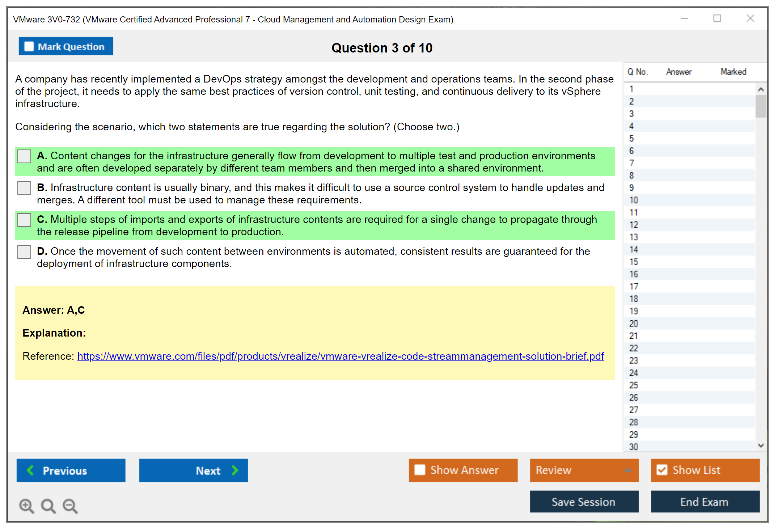Tick the Mark Question checkbox
This screenshot has width=778, height=532.
pos(29,47)
